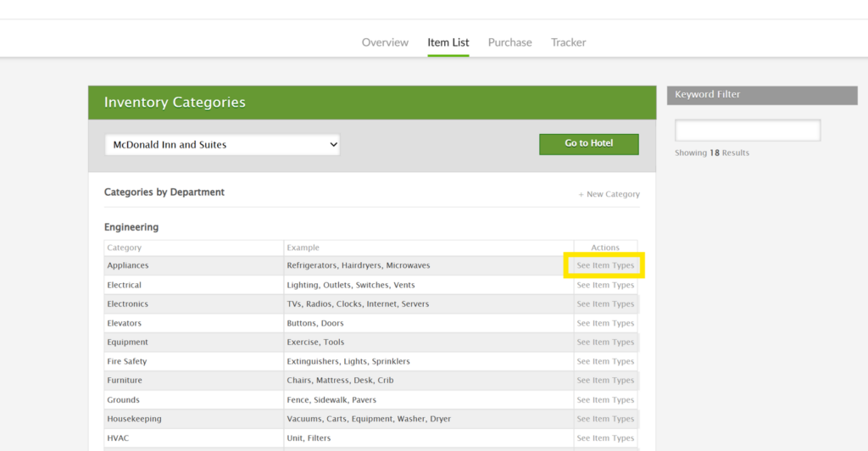Click into the Keyword Filter input field
This screenshot has width=868, height=451.
click(x=747, y=131)
